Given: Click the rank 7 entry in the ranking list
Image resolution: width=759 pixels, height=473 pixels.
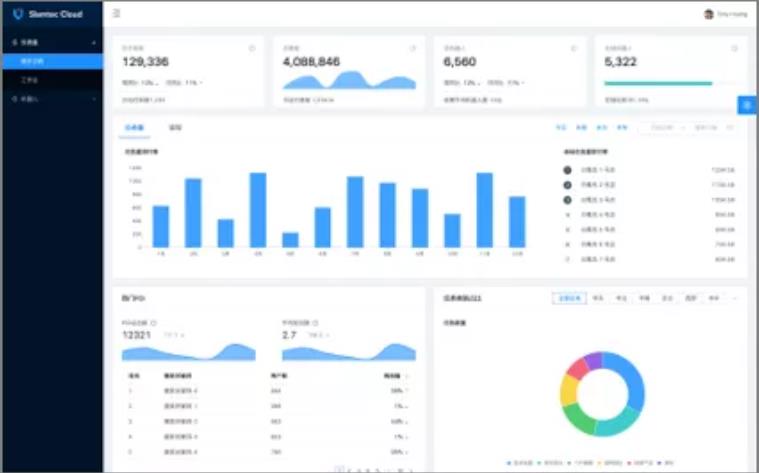Looking at the screenshot, I should tap(649, 259).
